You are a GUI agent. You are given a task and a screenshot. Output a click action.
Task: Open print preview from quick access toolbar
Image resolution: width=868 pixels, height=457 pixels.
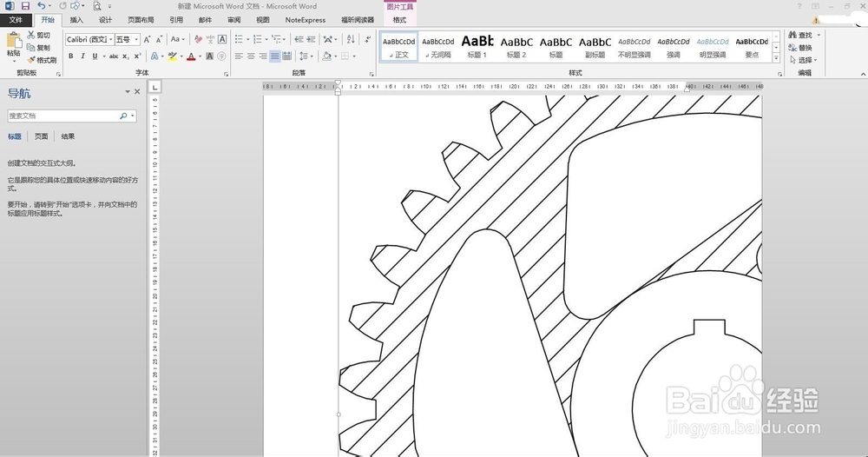[x=97, y=6]
